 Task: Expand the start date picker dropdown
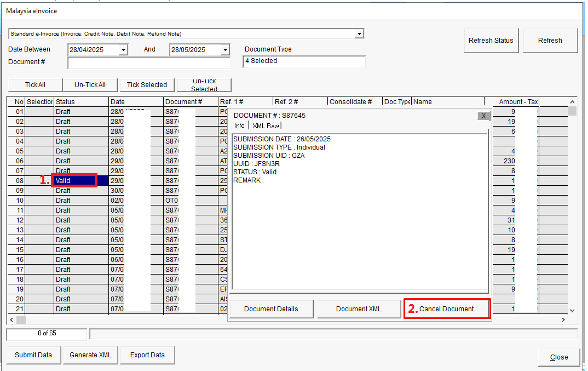point(123,50)
